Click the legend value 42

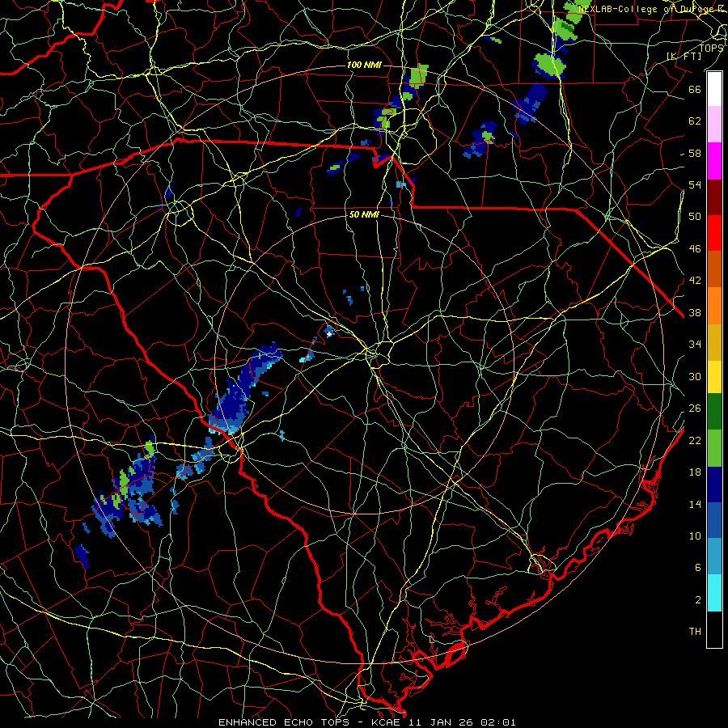(x=695, y=281)
